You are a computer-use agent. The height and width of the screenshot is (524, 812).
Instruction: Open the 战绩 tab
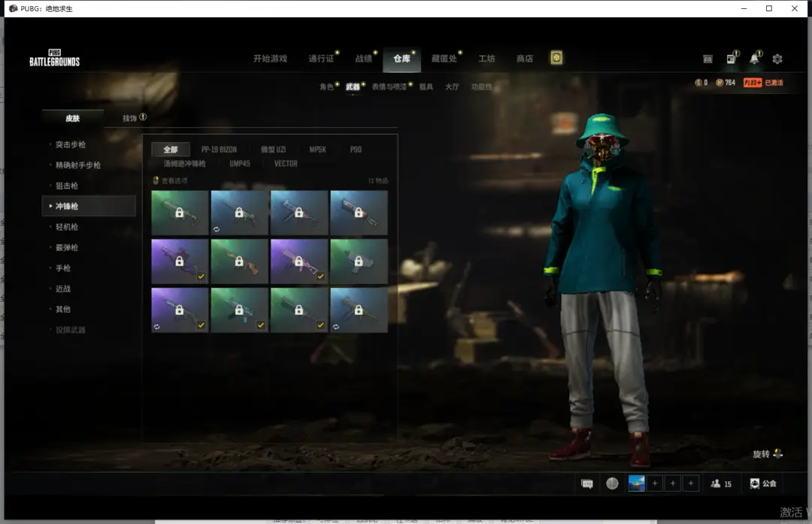click(x=364, y=59)
